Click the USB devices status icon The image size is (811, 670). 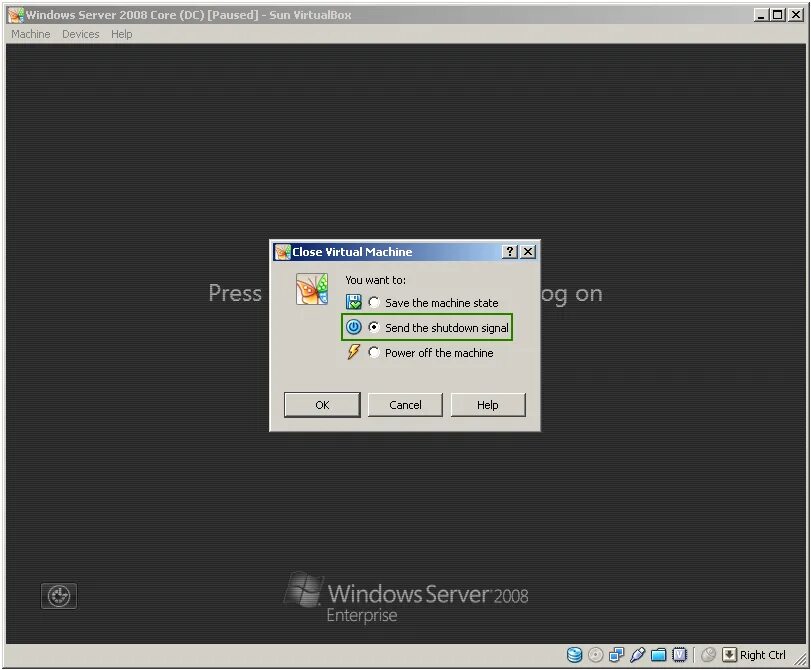coord(637,654)
